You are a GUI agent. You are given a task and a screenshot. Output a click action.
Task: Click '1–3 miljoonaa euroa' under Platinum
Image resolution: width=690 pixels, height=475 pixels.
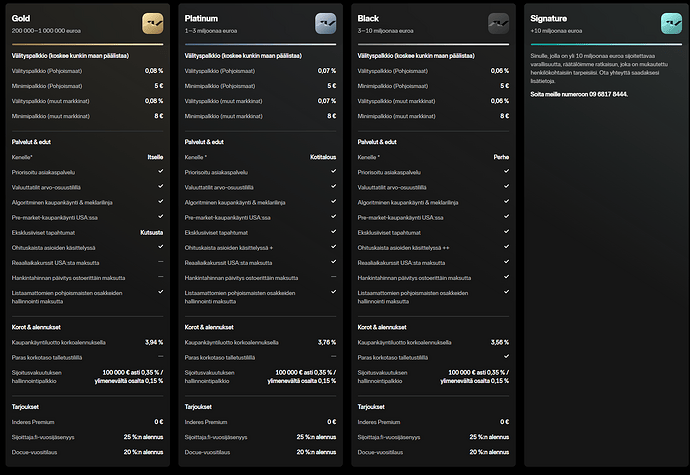click(x=211, y=31)
